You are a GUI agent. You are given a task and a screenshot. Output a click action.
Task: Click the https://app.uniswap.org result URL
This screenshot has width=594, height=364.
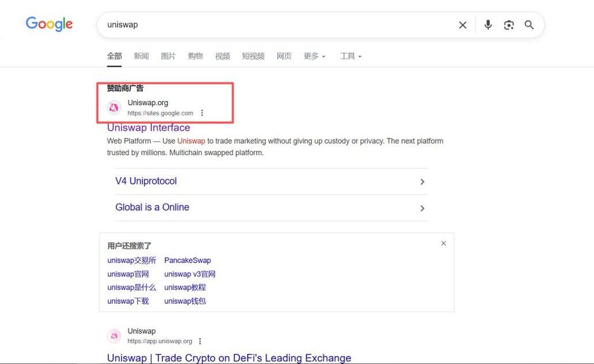(x=160, y=342)
